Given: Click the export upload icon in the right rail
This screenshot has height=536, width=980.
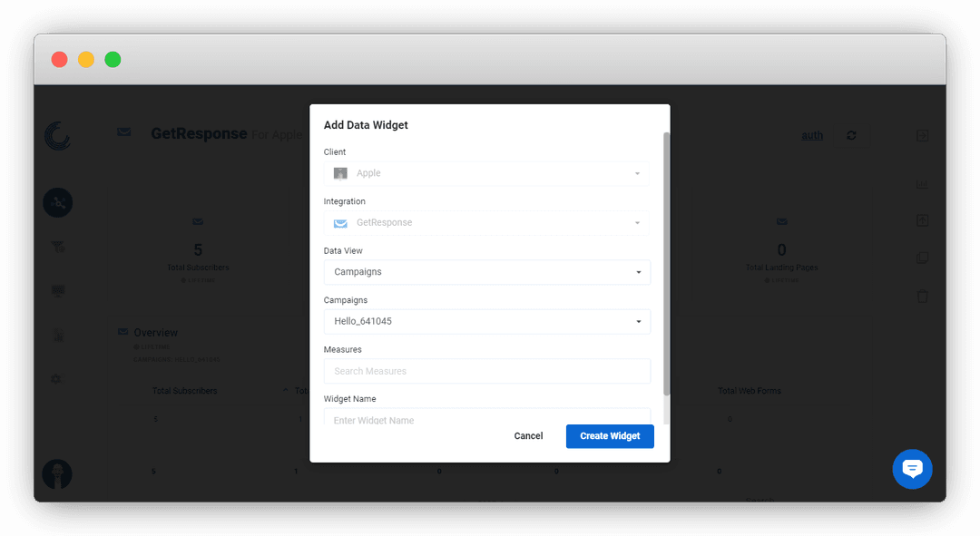Looking at the screenshot, I should (x=922, y=220).
